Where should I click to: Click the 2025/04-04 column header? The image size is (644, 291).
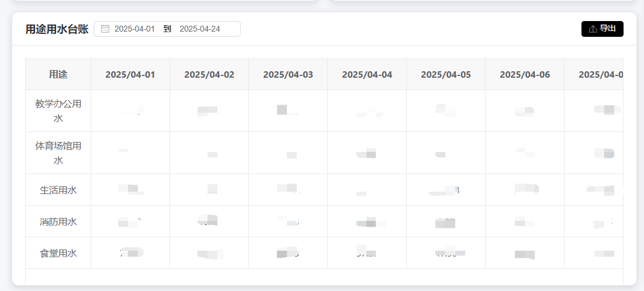point(367,74)
